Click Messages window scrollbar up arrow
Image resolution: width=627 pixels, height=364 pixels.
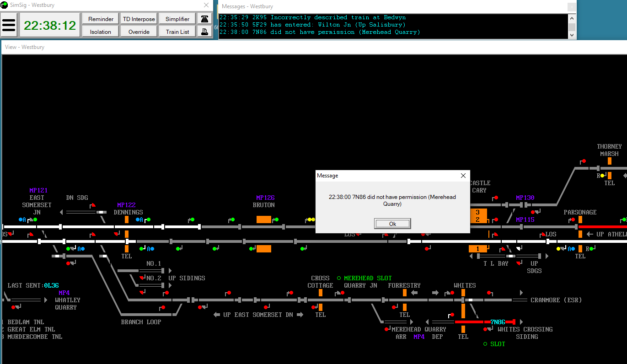(572, 18)
